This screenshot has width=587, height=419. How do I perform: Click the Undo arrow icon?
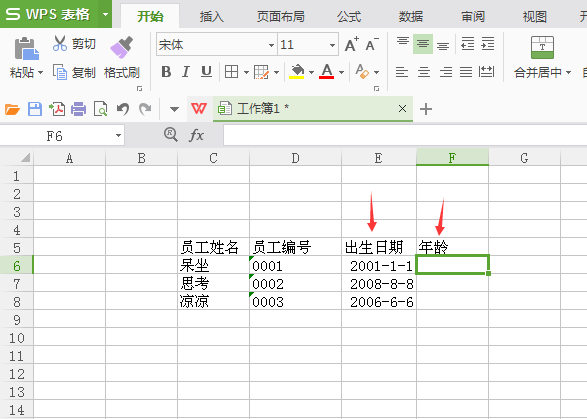123,109
